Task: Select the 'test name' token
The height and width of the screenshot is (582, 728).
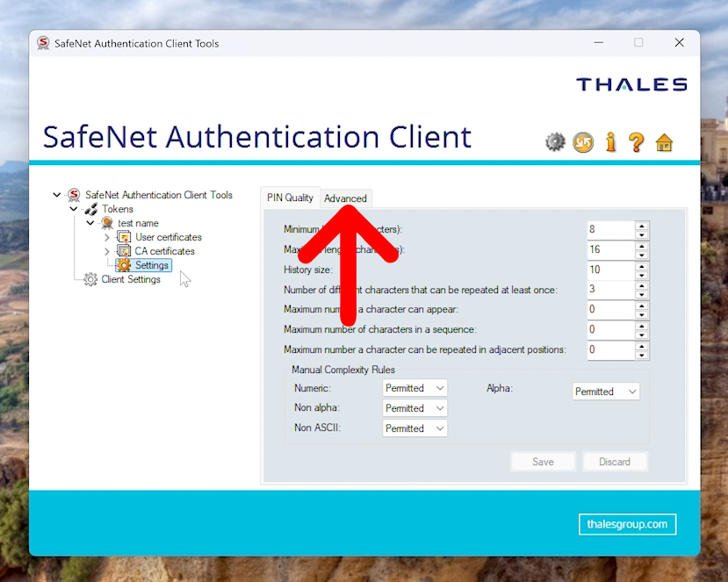Action: 138,223
